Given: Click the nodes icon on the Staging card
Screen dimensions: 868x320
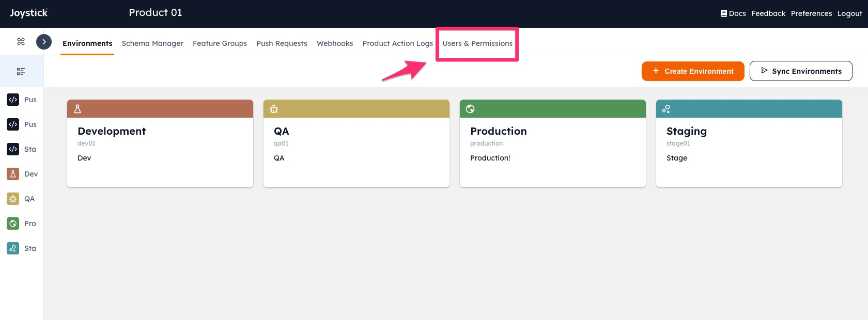Looking at the screenshot, I should click(x=667, y=109).
